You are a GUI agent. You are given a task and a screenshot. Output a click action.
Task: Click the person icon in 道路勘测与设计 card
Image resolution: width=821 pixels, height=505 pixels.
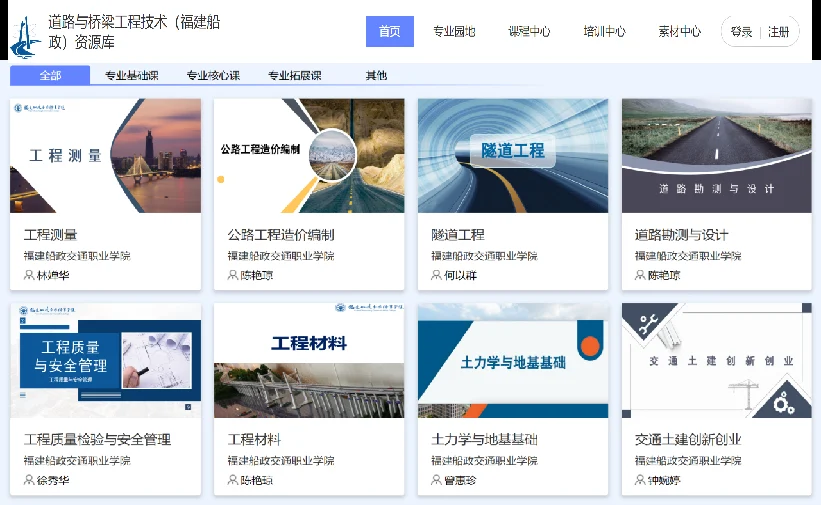[640, 275]
